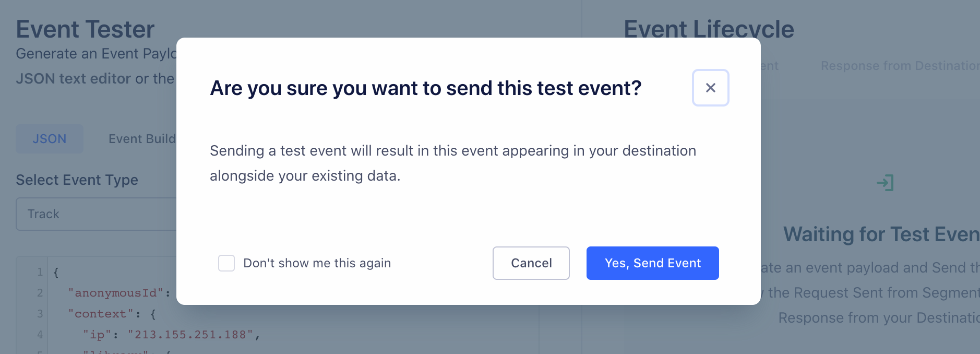This screenshot has width=980, height=354.
Task: Click the green send arrow icon
Action: (x=885, y=183)
